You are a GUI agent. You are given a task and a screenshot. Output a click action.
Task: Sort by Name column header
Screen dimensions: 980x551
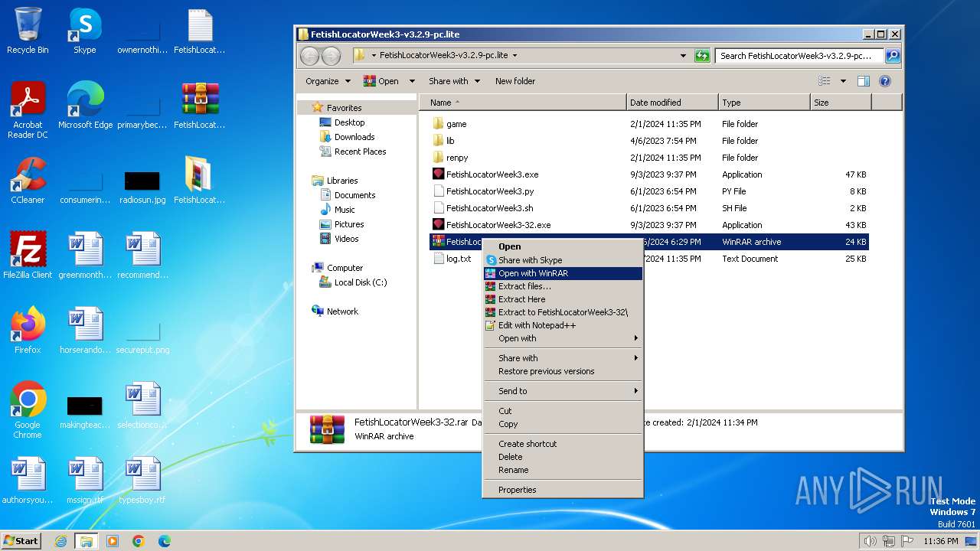click(522, 103)
